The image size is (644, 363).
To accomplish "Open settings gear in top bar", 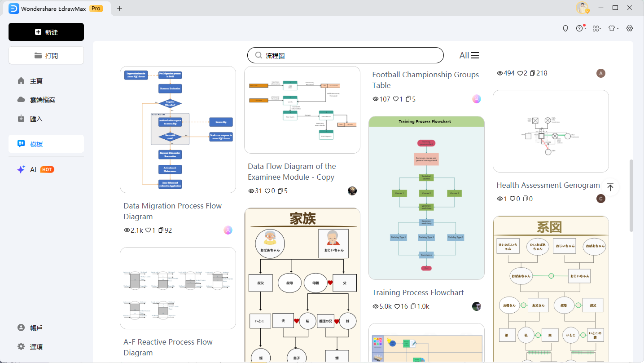I will tap(630, 28).
